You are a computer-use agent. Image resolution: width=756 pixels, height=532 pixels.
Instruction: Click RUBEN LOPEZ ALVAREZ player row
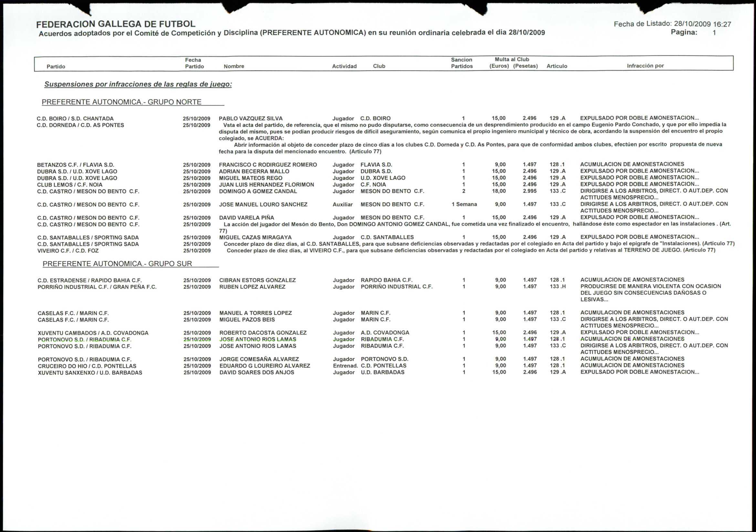[252, 287]
